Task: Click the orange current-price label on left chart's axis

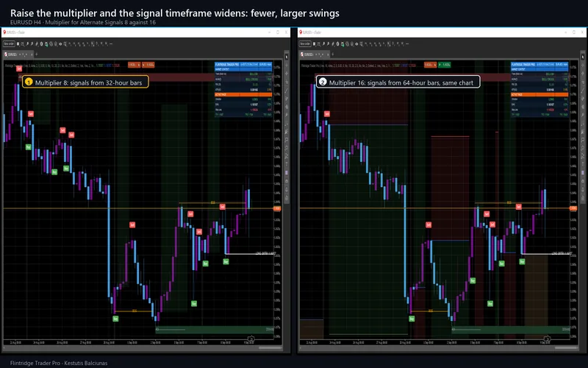Action: (x=277, y=208)
